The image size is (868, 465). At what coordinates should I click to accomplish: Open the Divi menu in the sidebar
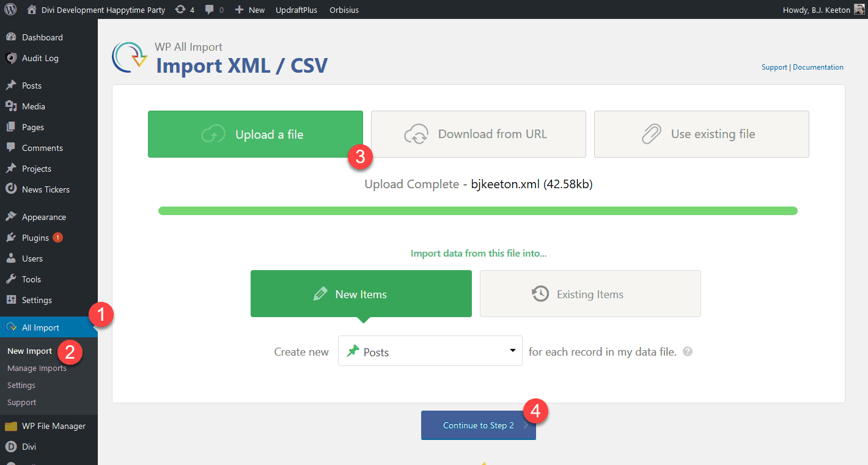pos(27,446)
